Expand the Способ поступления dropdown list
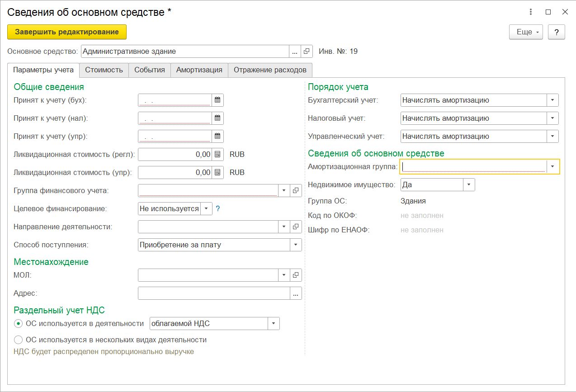This screenshot has width=576, height=392. tap(296, 245)
